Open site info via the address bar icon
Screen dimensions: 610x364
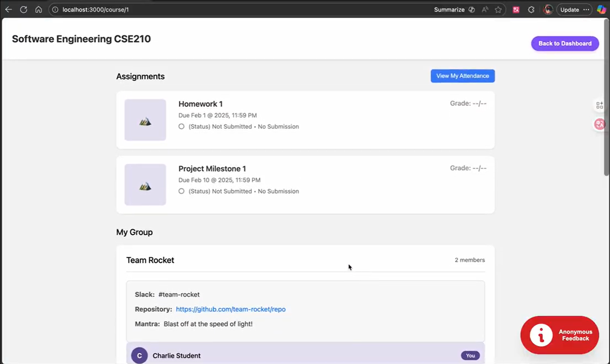tap(56, 9)
